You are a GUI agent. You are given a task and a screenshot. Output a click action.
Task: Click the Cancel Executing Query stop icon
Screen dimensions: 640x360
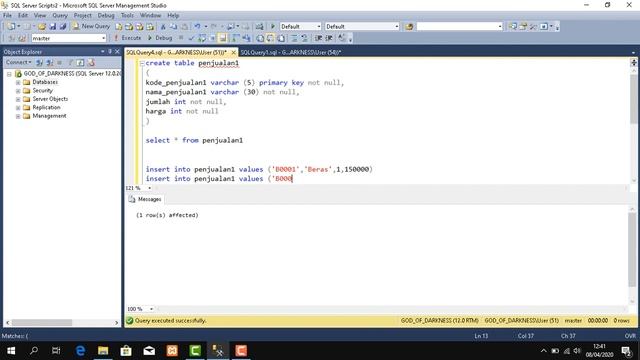(181, 38)
